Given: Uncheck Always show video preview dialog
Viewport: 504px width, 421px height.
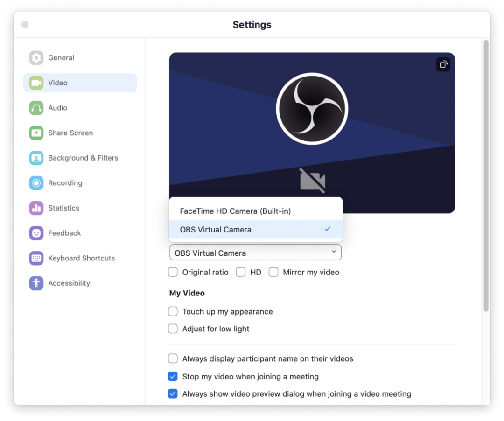Looking at the screenshot, I should coord(173,393).
